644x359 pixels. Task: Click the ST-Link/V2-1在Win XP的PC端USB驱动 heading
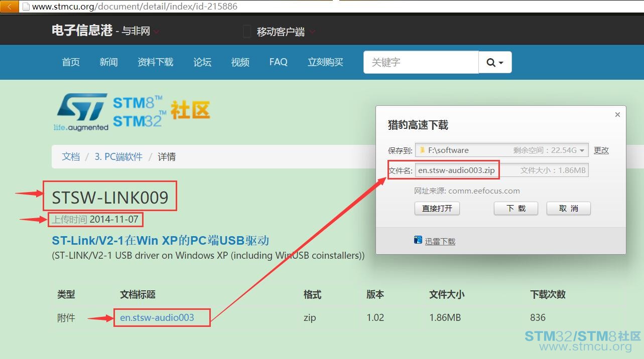[x=161, y=240]
